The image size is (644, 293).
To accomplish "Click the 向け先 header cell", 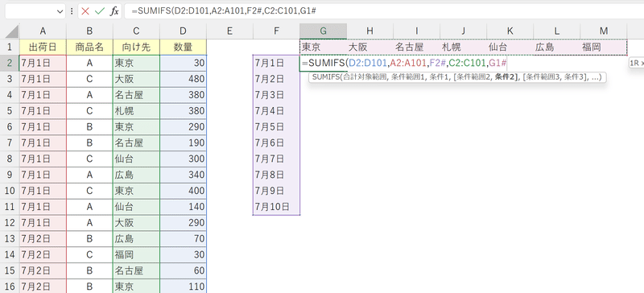I will [x=136, y=47].
